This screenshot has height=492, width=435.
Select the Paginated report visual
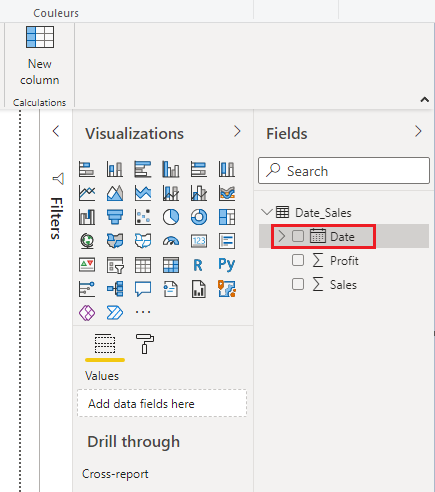[x=199, y=289]
